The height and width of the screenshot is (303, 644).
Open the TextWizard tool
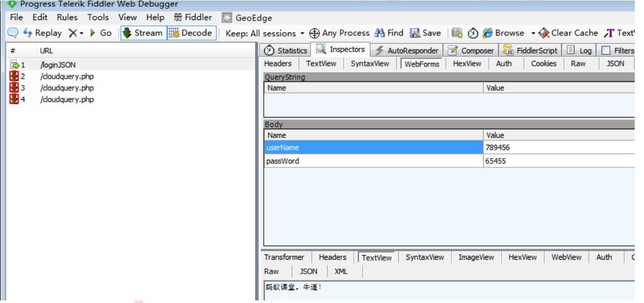[x=619, y=33]
